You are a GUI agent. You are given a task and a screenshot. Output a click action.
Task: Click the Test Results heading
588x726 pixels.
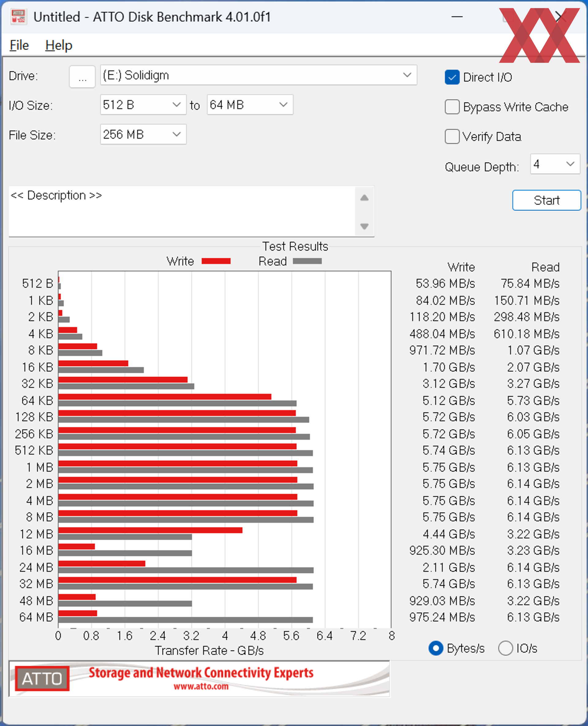point(295,246)
